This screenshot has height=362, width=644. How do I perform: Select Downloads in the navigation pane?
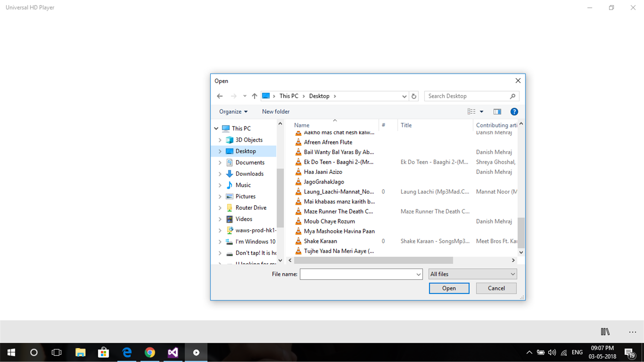coord(249,173)
